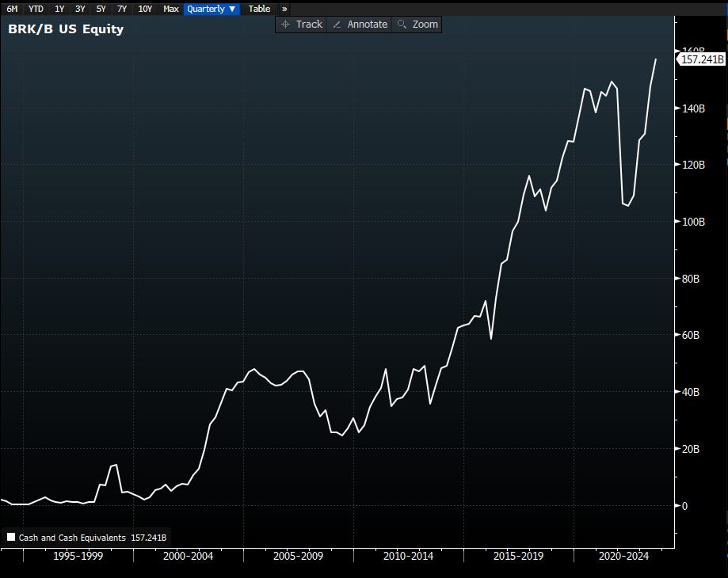The width and height of the screenshot is (728, 578).
Task: Select the Max time range
Action: point(171,9)
